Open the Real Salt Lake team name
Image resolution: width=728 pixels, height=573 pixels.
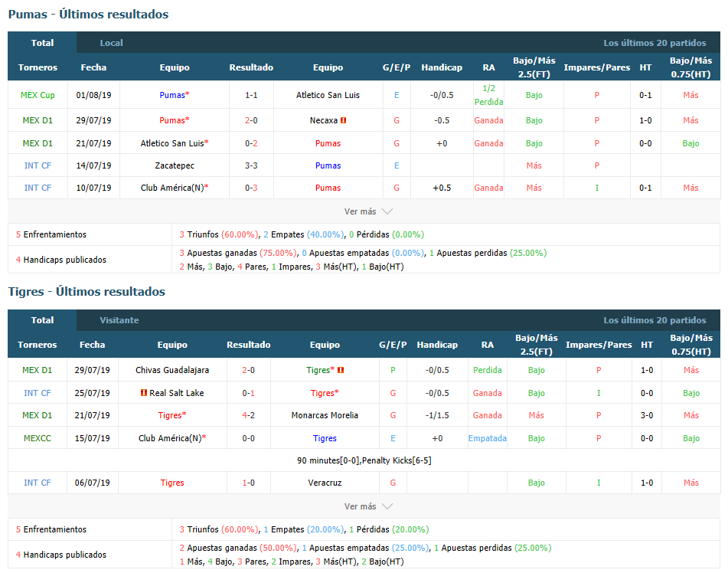[176, 393]
